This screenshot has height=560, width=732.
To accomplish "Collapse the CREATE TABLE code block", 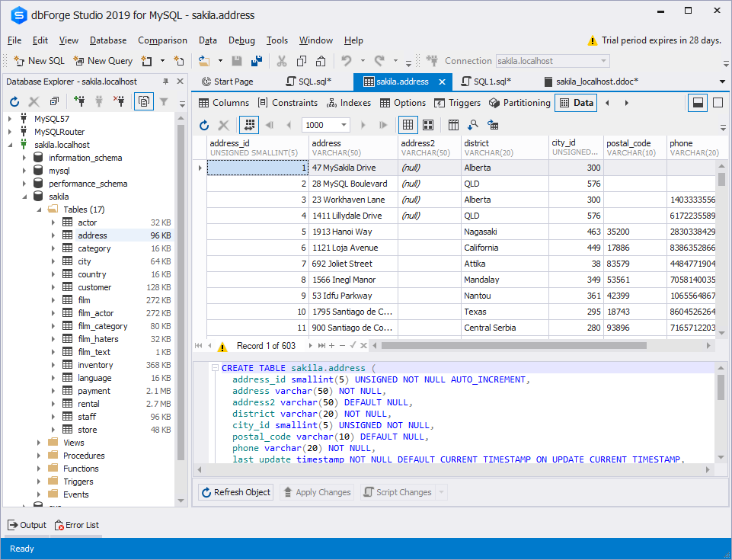I will (215, 368).
